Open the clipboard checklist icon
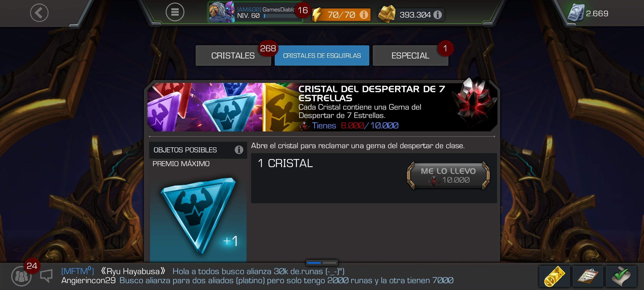Screen dimensions: 644x290 pyautogui.click(x=587, y=276)
